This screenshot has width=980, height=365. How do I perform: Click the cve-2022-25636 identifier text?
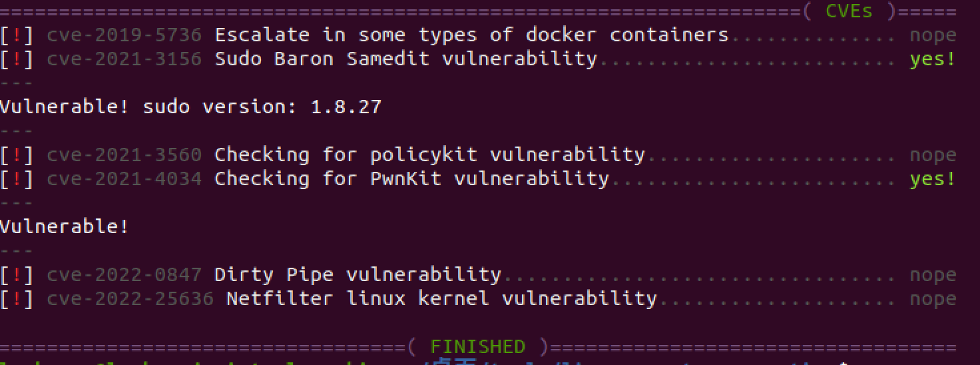coord(130,298)
